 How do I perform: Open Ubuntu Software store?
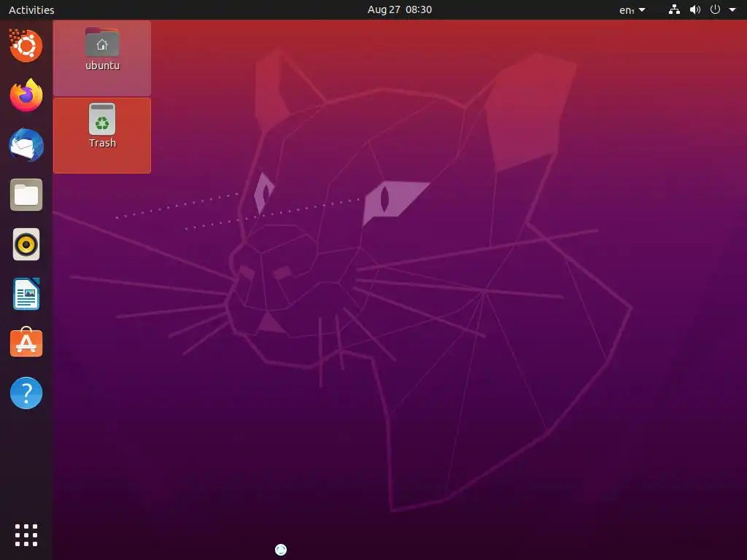coord(26,343)
